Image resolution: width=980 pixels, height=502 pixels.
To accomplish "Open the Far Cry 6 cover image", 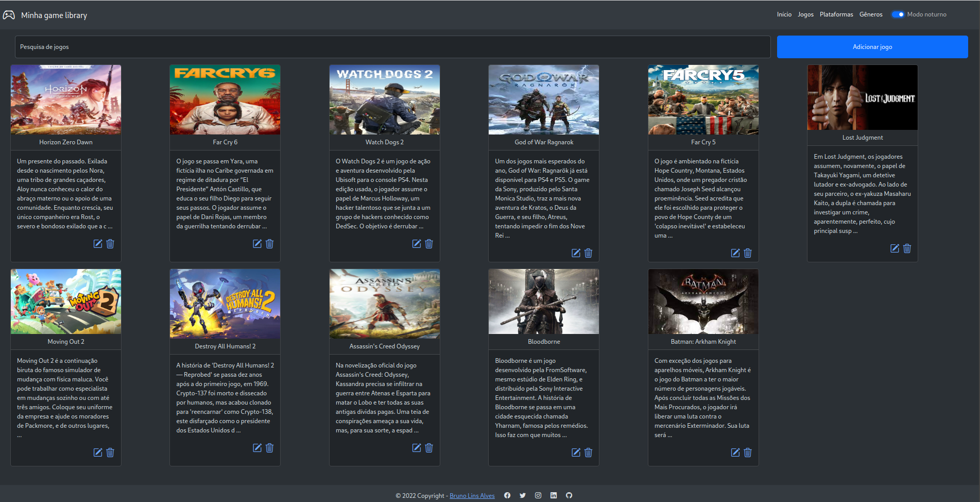I will (x=225, y=99).
